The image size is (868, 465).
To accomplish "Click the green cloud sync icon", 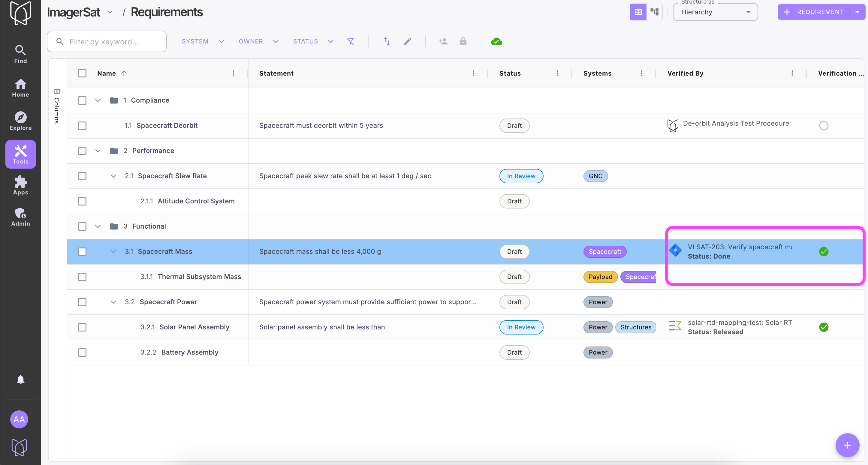I will (x=496, y=41).
